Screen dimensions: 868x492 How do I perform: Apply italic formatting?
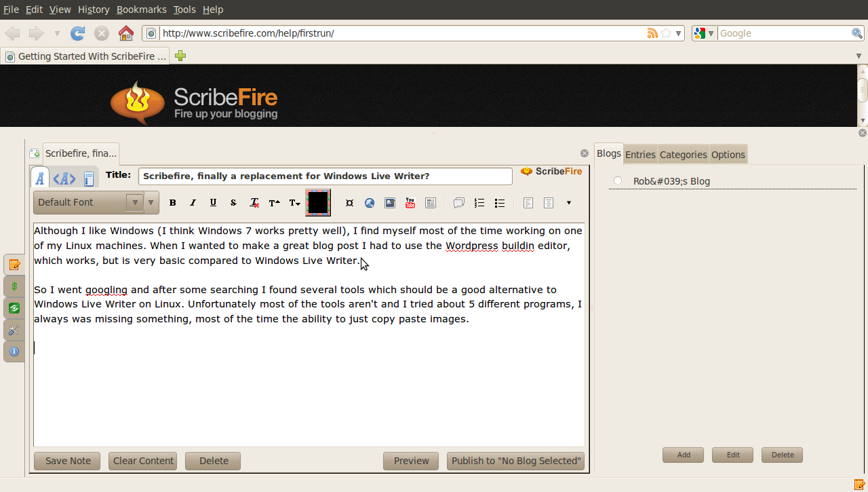click(193, 203)
